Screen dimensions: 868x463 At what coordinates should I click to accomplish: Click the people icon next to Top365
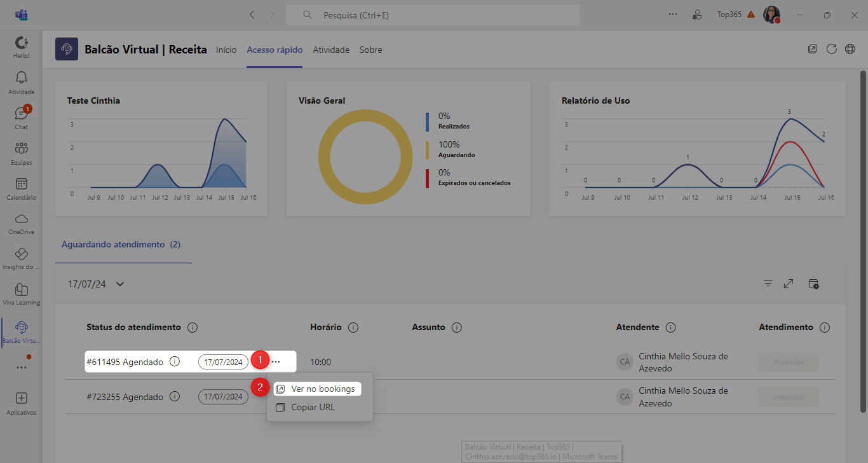[697, 14]
